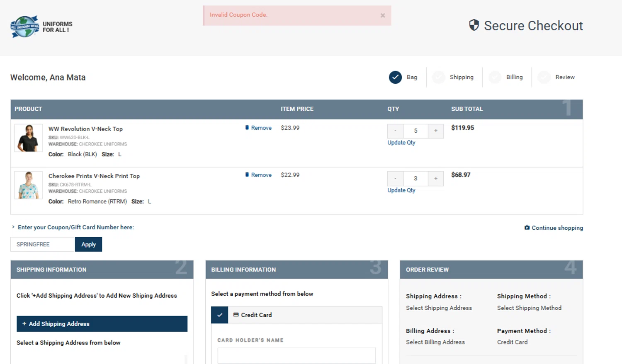Select the Credit Card payment method checkbox
The image size is (622, 364).
220,315
